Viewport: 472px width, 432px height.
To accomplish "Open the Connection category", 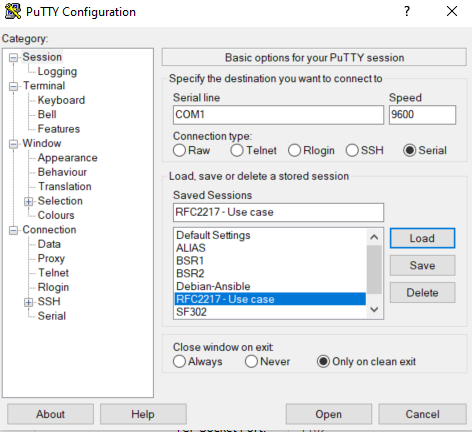I will coord(49,230).
